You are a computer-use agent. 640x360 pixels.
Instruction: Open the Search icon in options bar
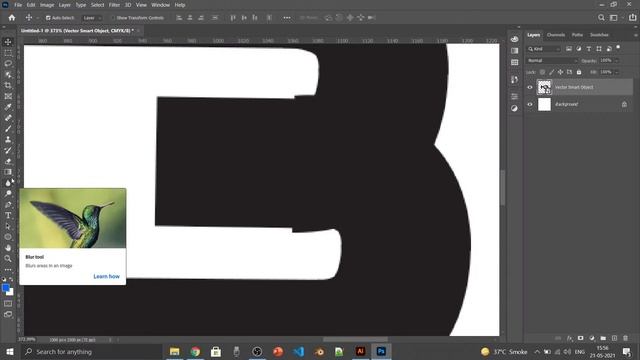coord(601,18)
